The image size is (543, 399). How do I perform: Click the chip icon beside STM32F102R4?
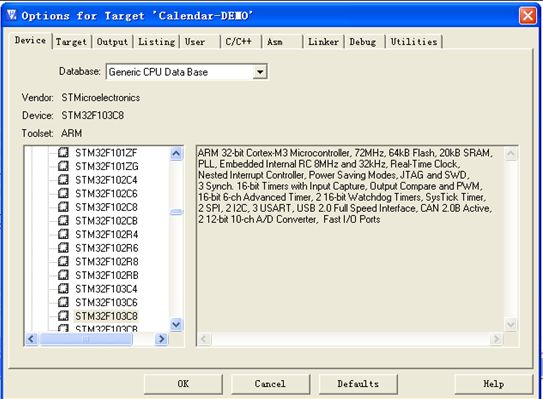63,234
